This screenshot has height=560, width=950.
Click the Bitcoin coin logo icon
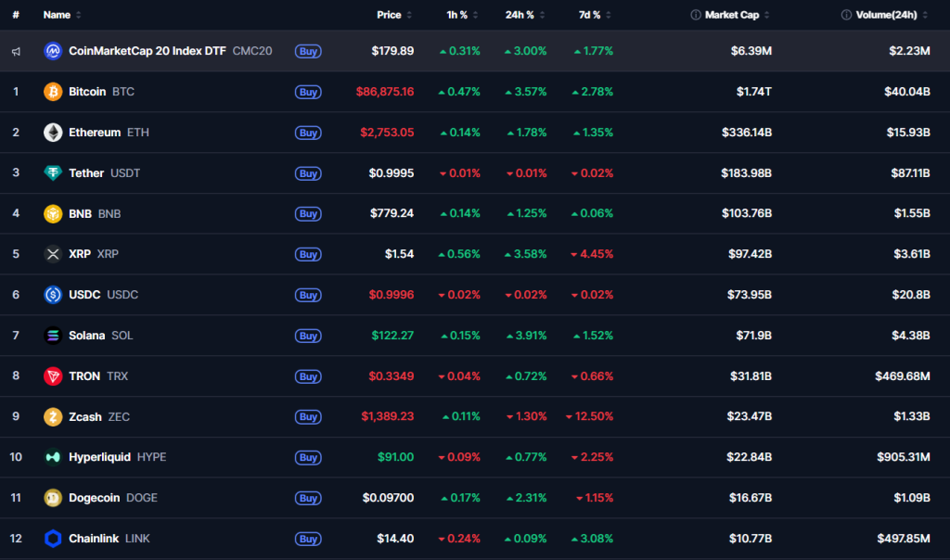click(53, 92)
